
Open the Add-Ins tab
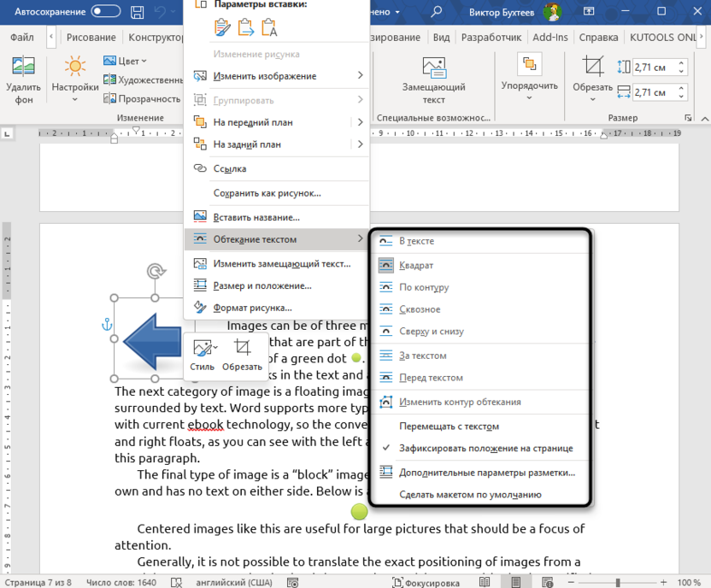(x=550, y=37)
